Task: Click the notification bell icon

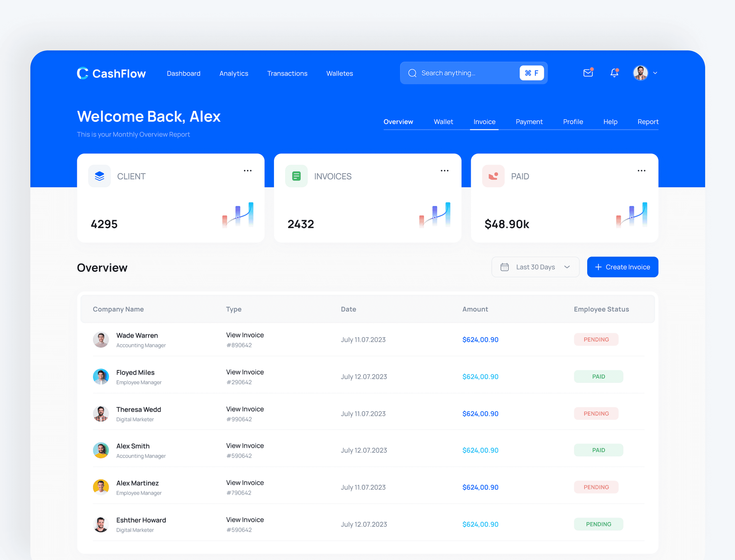Action: (614, 73)
